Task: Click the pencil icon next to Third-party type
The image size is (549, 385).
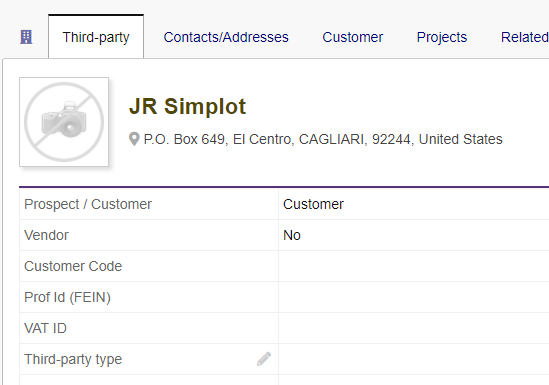Action: [264, 359]
